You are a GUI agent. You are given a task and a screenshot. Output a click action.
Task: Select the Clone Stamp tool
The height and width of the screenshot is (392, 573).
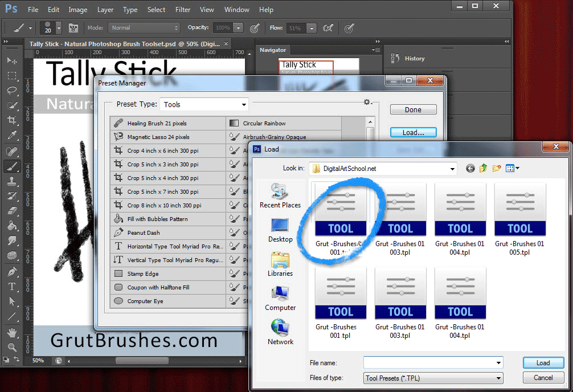(x=11, y=181)
